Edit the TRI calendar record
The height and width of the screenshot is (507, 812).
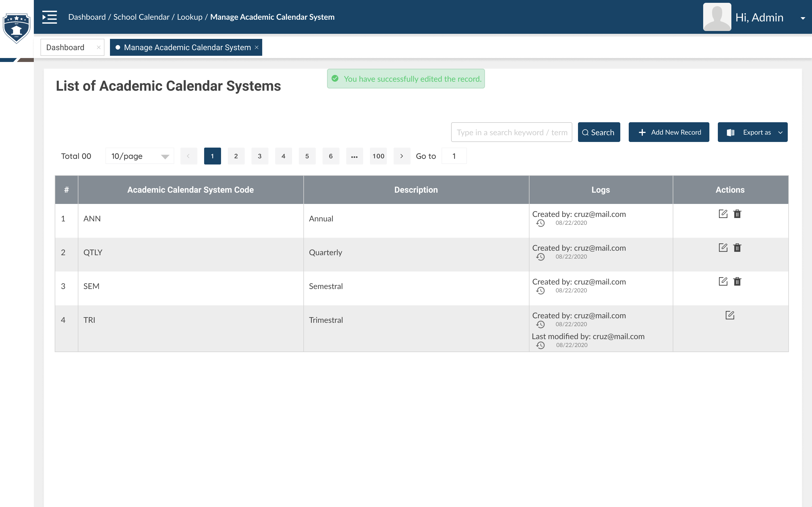(730, 315)
